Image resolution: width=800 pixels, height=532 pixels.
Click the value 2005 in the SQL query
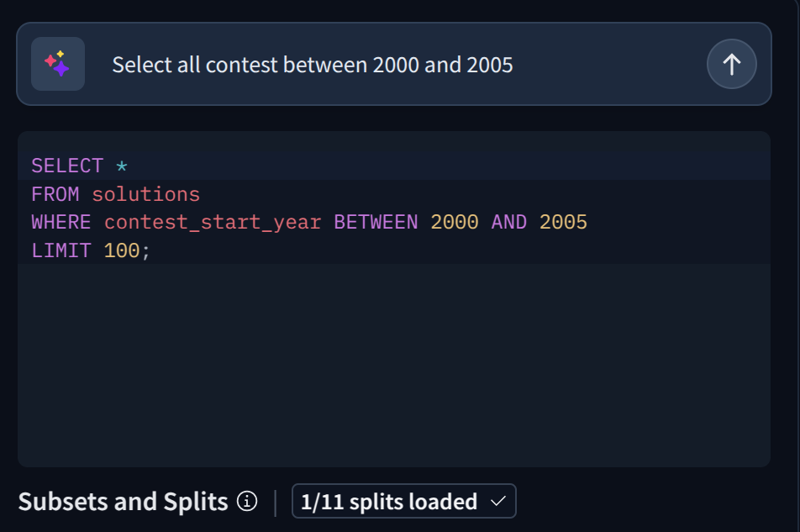565,222
